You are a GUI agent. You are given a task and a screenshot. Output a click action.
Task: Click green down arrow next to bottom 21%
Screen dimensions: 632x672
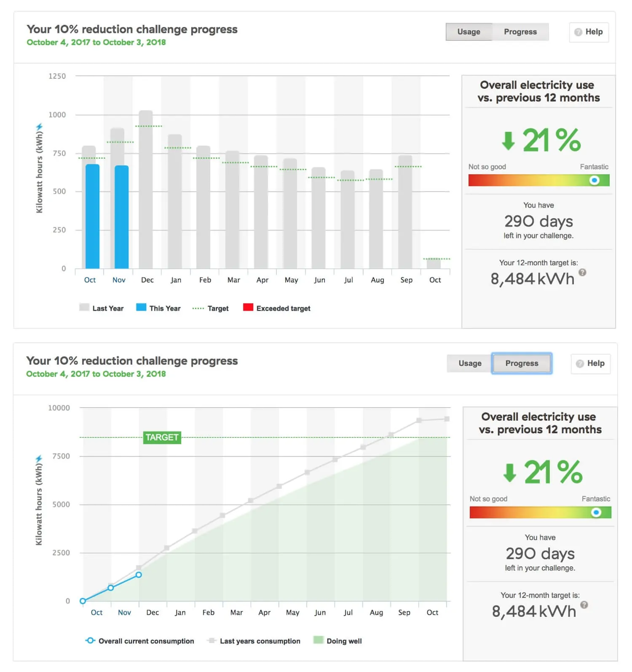[510, 473]
